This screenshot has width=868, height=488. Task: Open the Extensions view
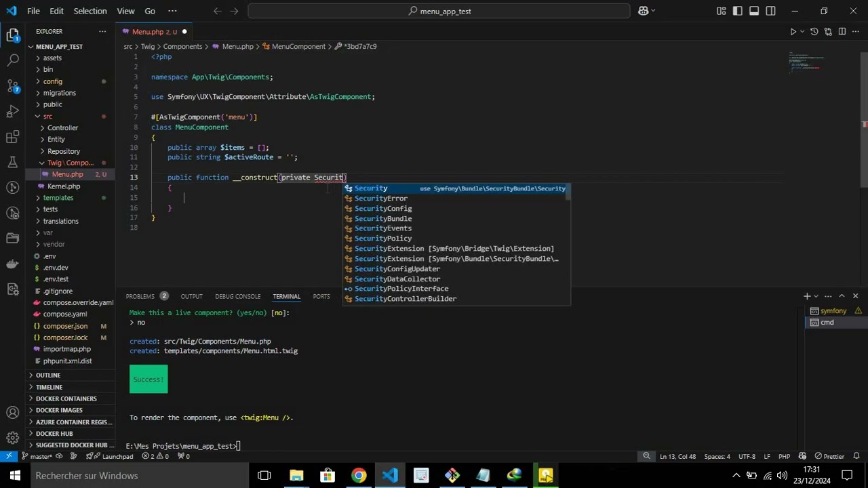click(12, 137)
